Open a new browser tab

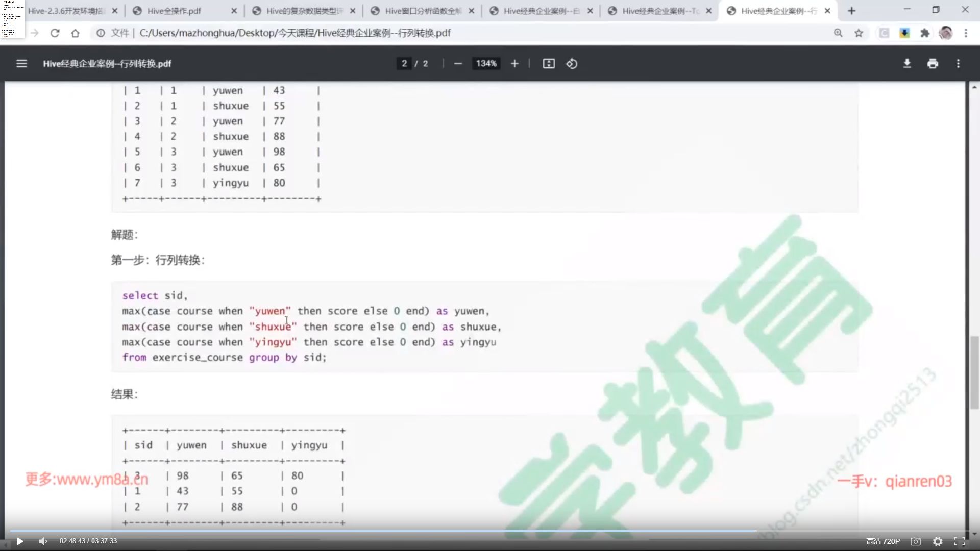pos(851,11)
